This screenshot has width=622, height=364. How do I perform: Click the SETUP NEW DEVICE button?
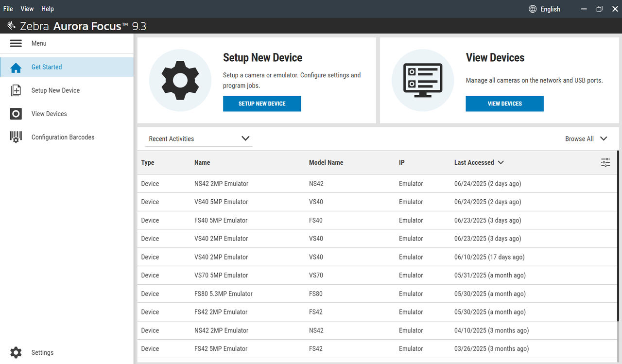pos(262,104)
